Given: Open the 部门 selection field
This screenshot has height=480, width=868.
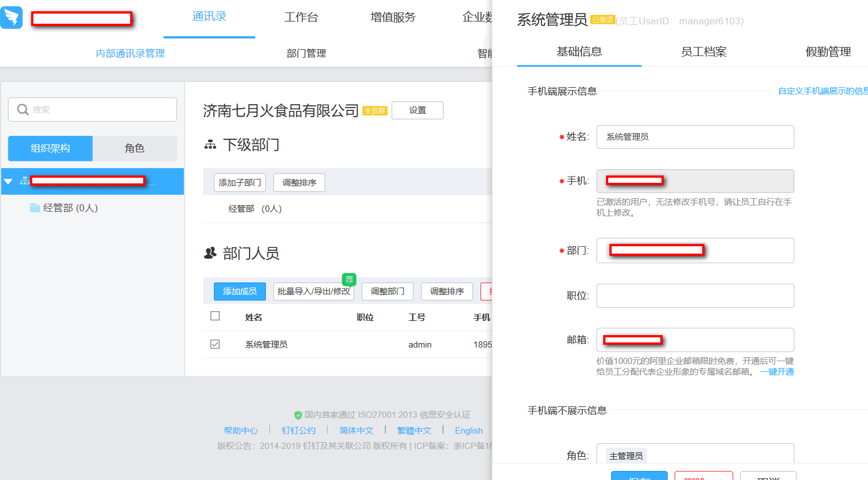Looking at the screenshot, I should 695,250.
